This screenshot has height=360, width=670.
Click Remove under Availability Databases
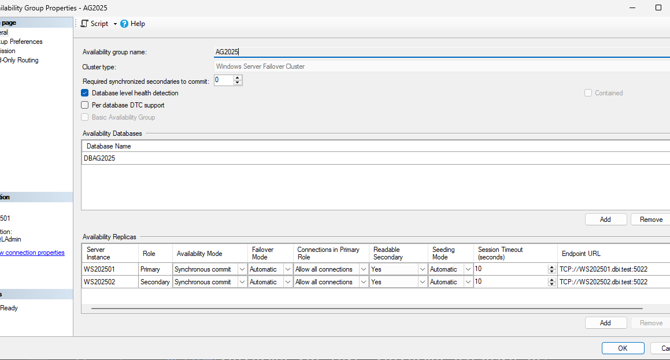[651, 220]
